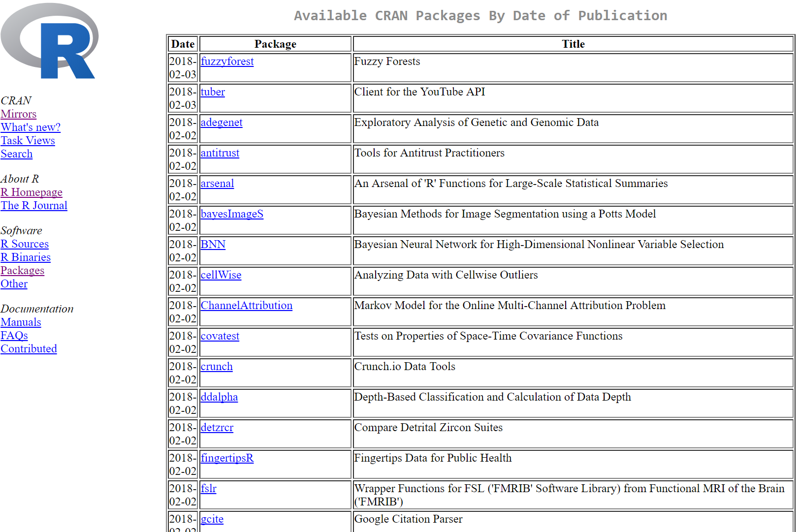Click the Date column header
Screen dimensions: 799x532
183,44
